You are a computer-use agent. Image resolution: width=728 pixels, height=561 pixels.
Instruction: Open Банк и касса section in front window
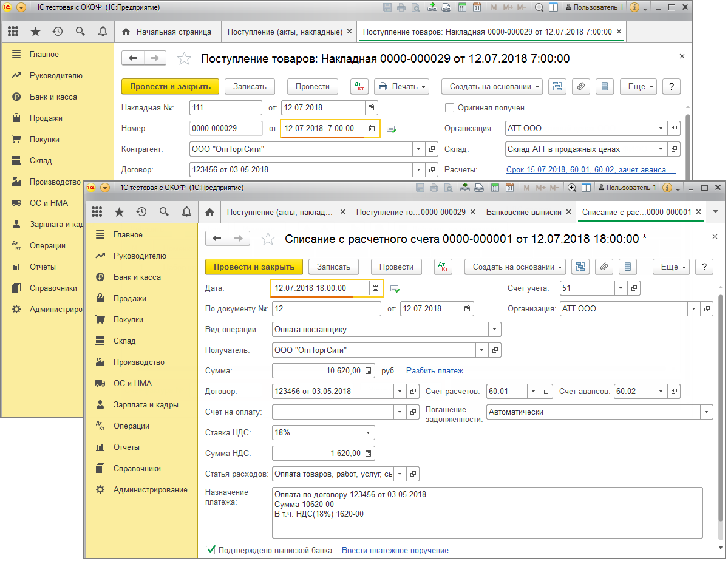[137, 277]
